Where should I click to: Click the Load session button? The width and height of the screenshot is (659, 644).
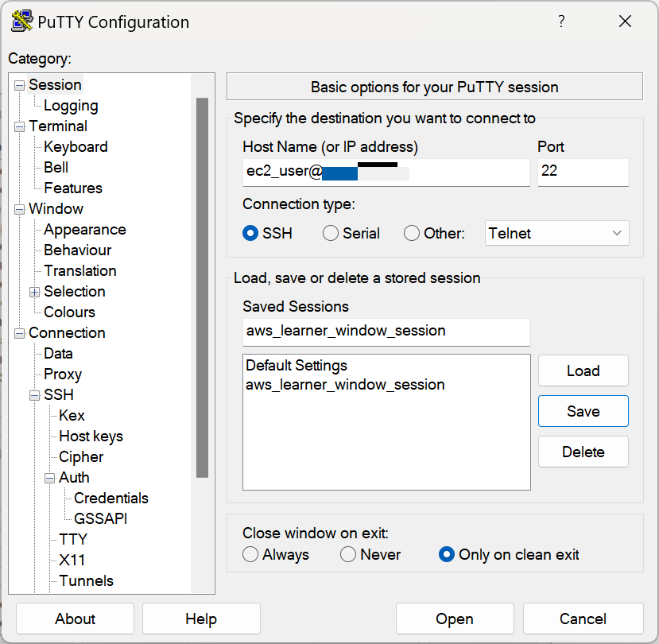pos(583,370)
